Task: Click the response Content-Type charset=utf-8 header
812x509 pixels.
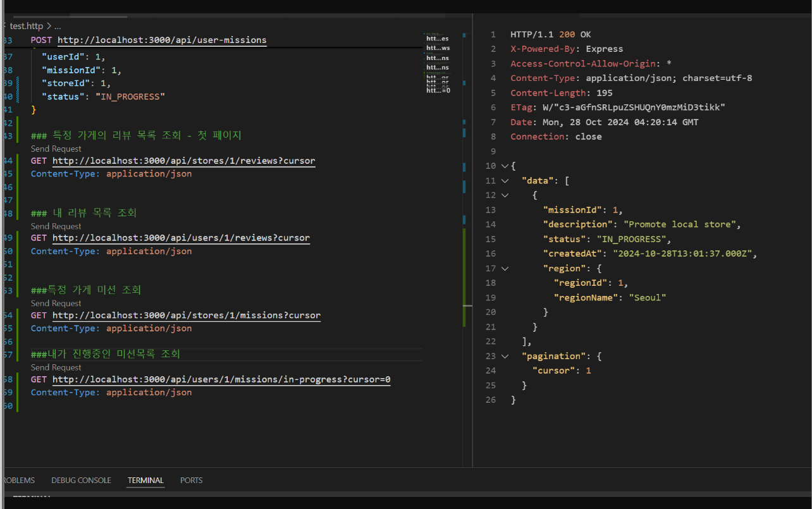Action: coord(631,78)
